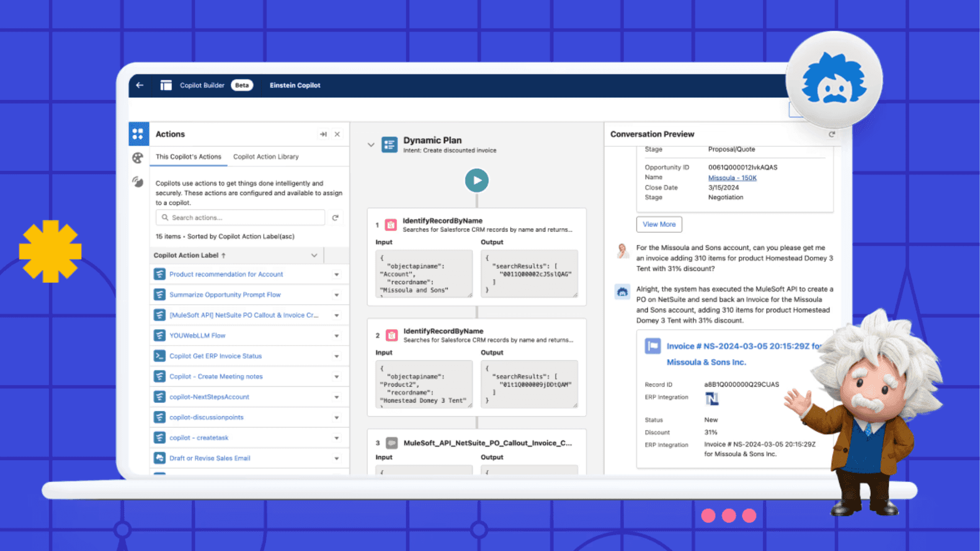Click step 1 IdentifyRecordByName icon

coord(390,224)
